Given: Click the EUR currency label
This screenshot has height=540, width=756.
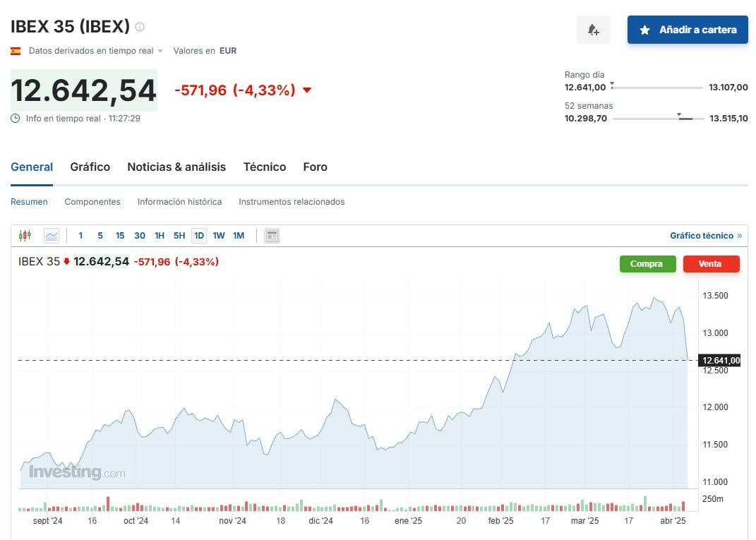Looking at the screenshot, I should click(228, 51).
